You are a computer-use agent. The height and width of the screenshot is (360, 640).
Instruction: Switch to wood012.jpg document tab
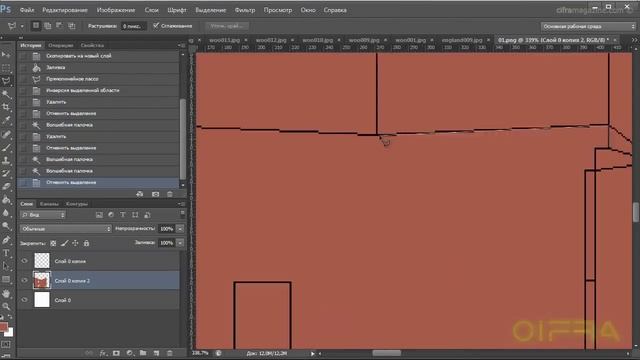[x=271, y=40]
